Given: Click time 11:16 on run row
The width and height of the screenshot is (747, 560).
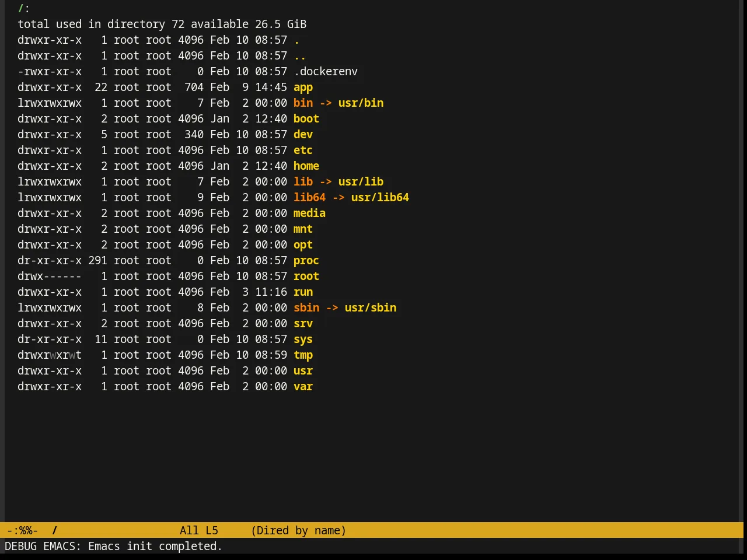Looking at the screenshot, I should pyautogui.click(x=271, y=292).
